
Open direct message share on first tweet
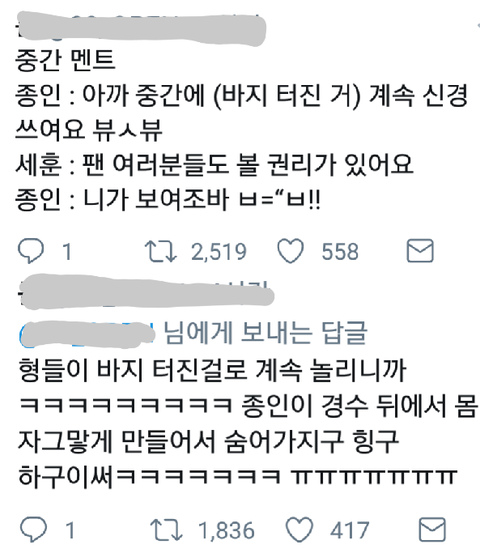pyautogui.click(x=420, y=251)
